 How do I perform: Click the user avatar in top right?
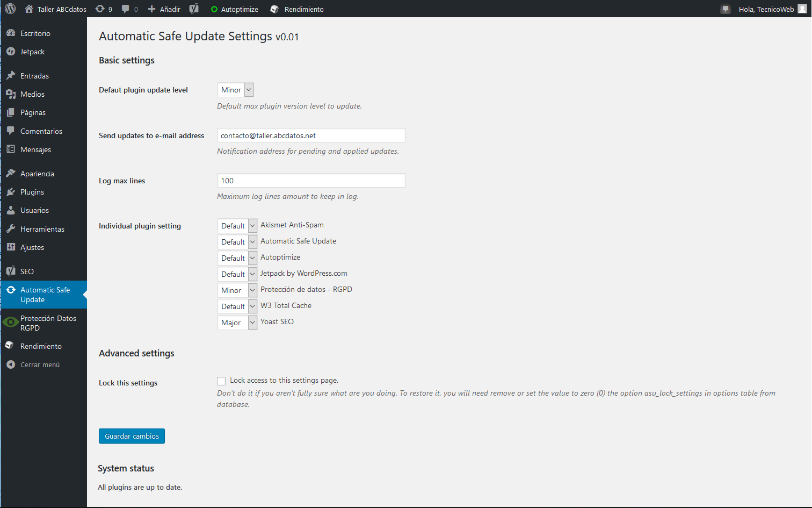coord(802,9)
